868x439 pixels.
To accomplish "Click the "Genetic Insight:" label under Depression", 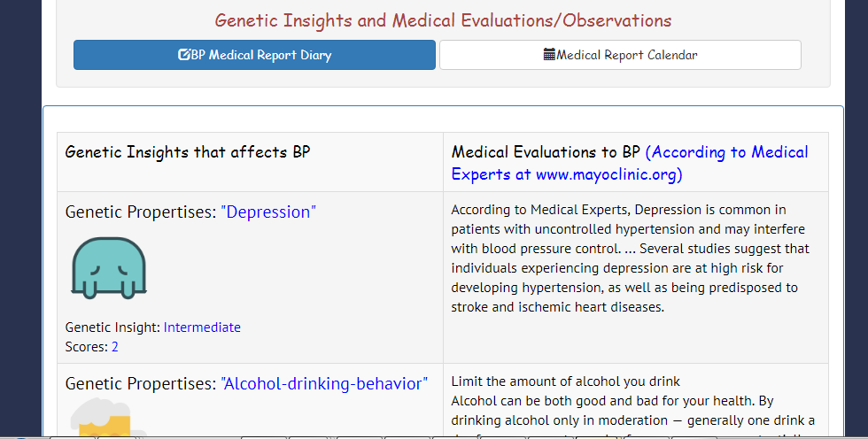I will point(112,327).
